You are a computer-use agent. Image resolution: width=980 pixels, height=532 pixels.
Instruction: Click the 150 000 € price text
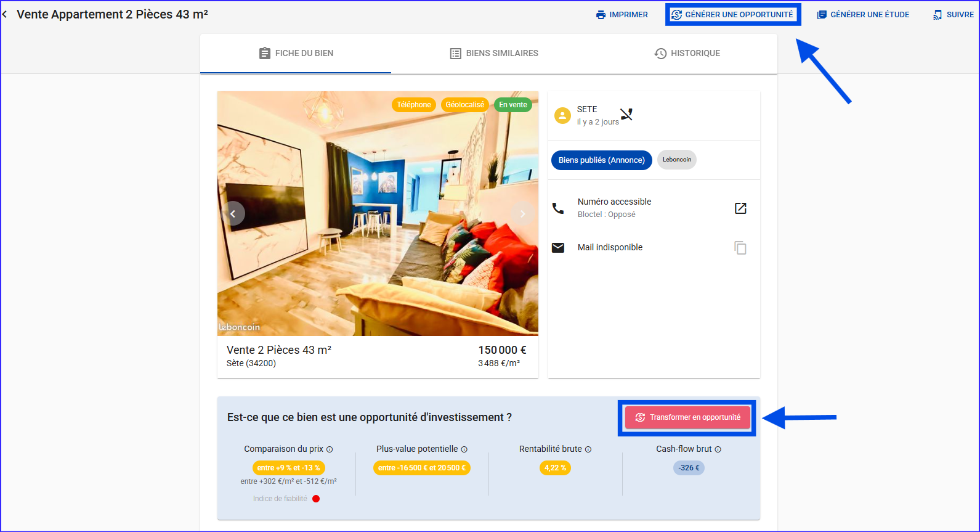pos(503,350)
